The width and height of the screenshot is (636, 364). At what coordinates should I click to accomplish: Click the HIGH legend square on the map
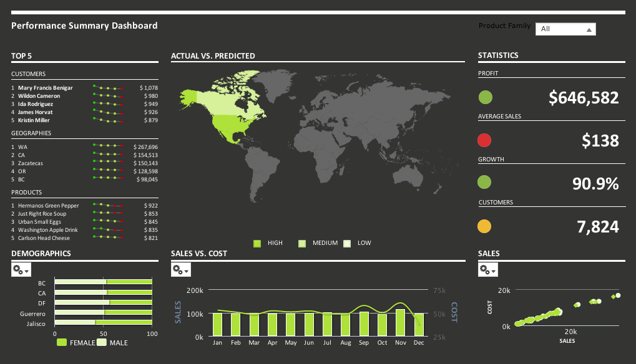pos(257,243)
